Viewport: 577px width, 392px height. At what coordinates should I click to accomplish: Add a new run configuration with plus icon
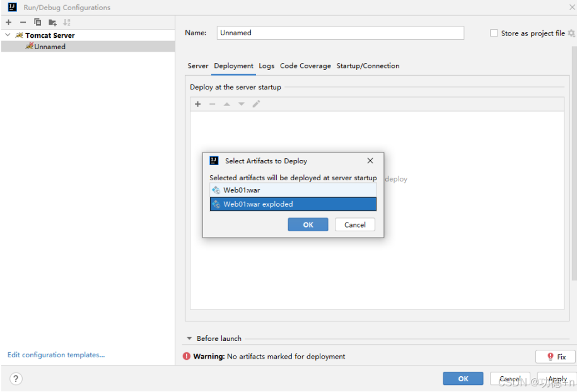pyautogui.click(x=8, y=23)
